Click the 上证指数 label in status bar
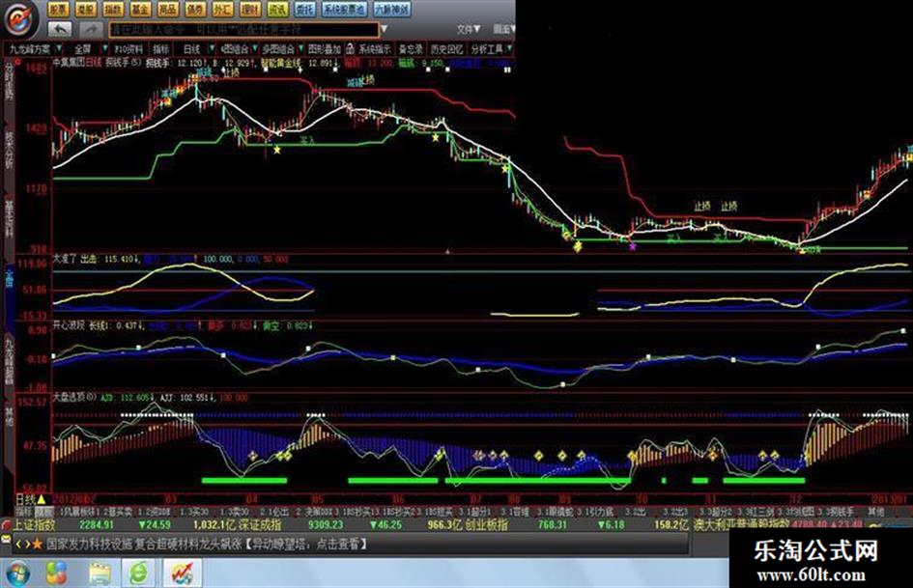The width and height of the screenshot is (913, 588). (x=35, y=524)
